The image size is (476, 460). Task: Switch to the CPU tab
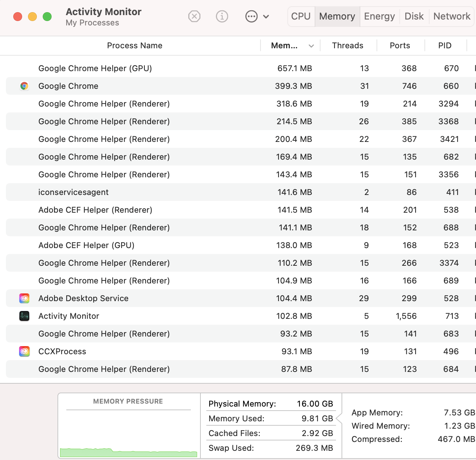(x=301, y=16)
